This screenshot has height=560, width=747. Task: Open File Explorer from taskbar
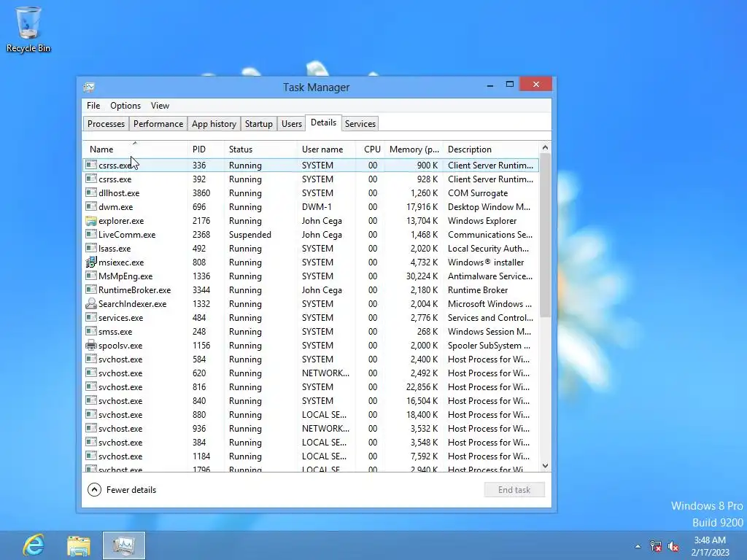click(79, 545)
